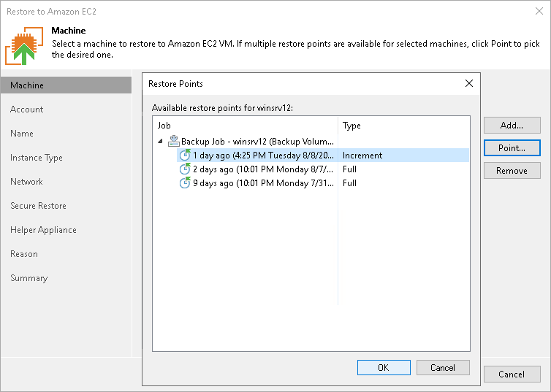Close the Restore to Amazon EC2 window
The image size is (551, 392).
click(539, 11)
